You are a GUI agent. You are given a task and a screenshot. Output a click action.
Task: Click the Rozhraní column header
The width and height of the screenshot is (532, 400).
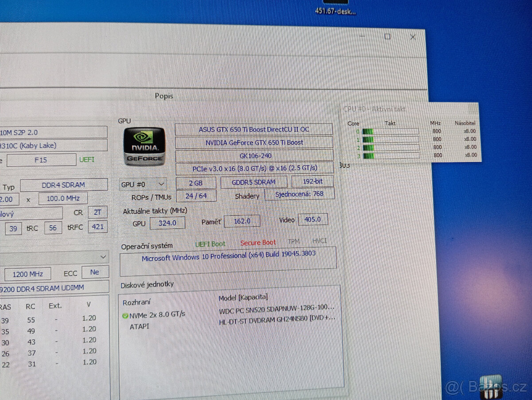click(x=137, y=302)
